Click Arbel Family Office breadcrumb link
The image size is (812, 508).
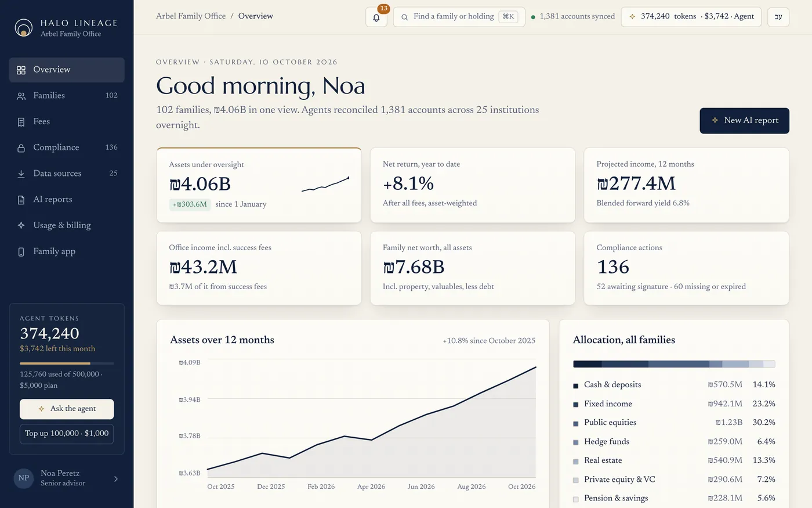[191, 16]
